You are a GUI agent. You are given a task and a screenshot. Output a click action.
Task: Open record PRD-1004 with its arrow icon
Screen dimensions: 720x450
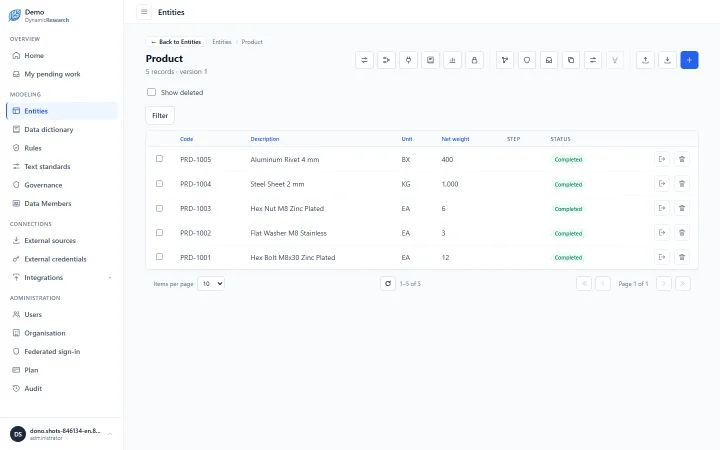point(662,184)
